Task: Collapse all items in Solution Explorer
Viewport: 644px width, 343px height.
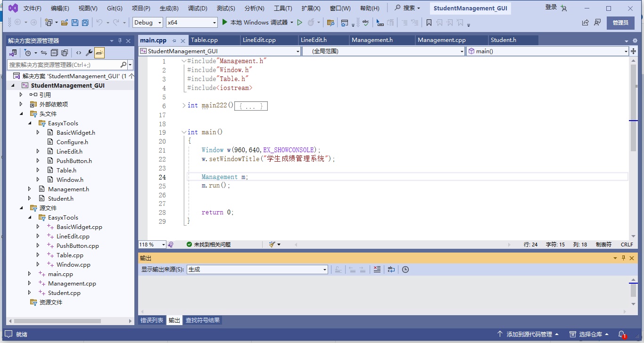Action: click(x=54, y=53)
